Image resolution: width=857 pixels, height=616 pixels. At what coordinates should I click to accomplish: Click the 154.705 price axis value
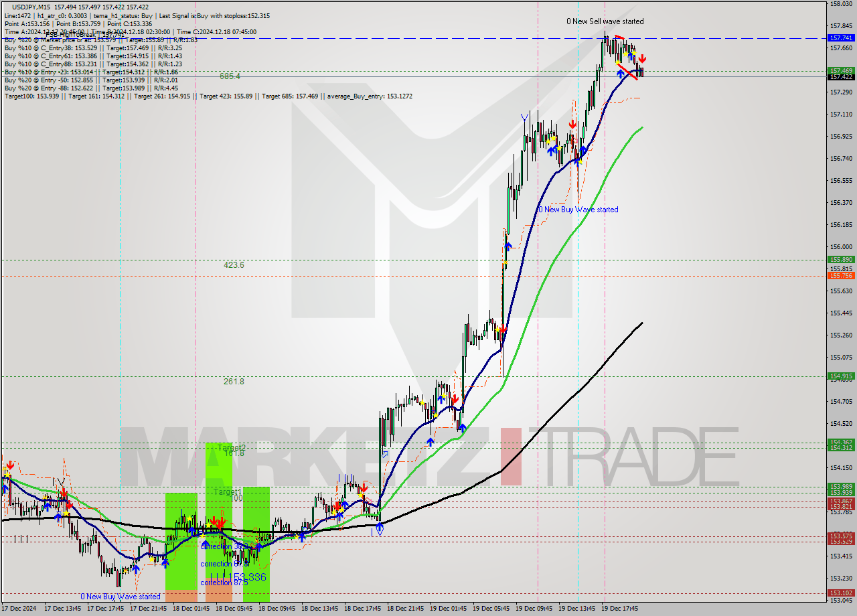pyautogui.click(x=840, y=402)
